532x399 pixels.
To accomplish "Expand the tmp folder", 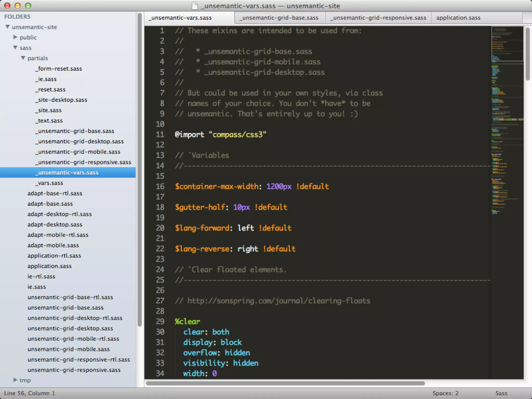I will coord(15,380).
